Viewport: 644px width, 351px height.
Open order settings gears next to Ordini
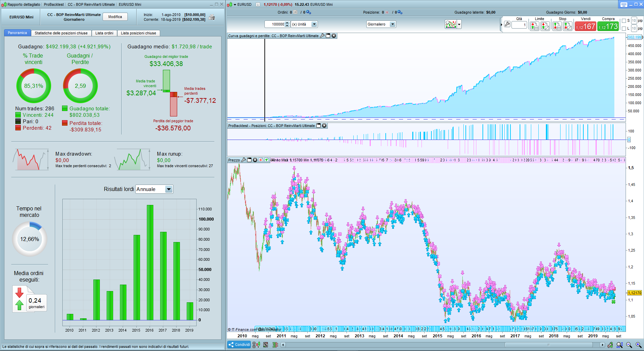308,12
